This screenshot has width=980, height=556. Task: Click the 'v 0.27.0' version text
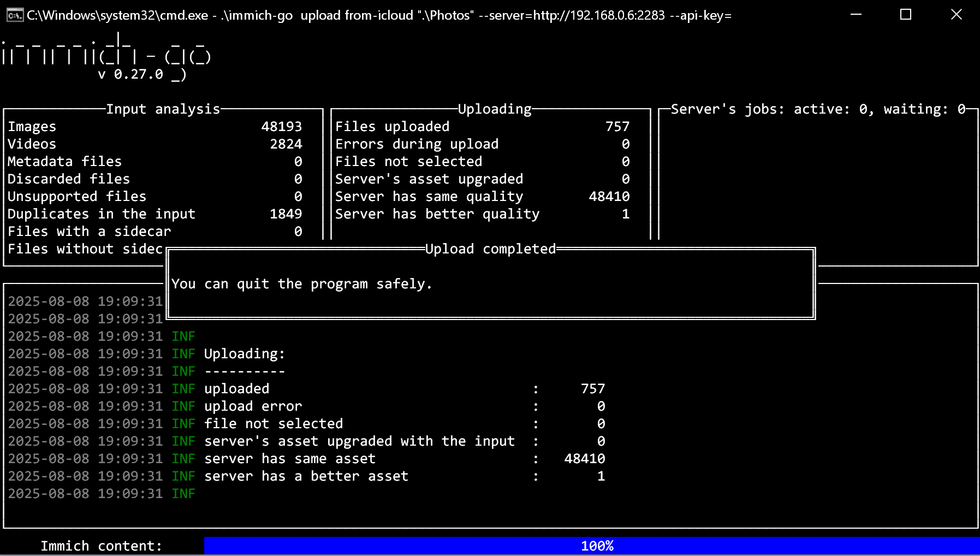coord(130,74)
